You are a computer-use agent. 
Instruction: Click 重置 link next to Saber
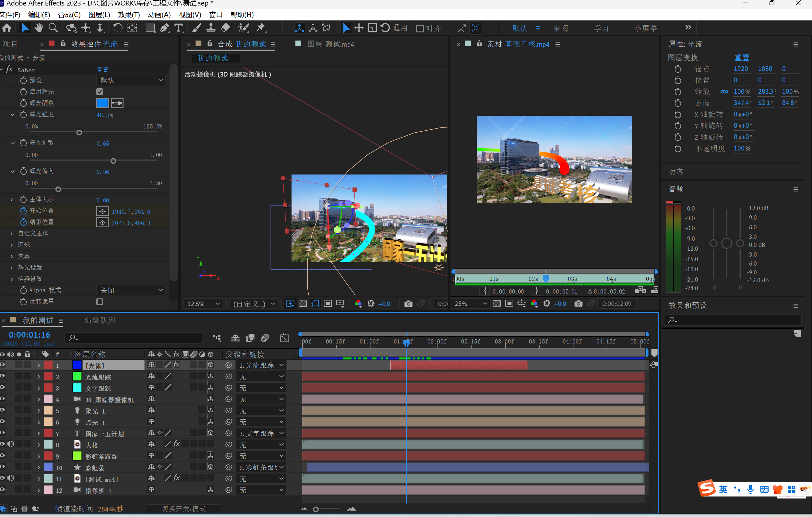pos(102,70)
